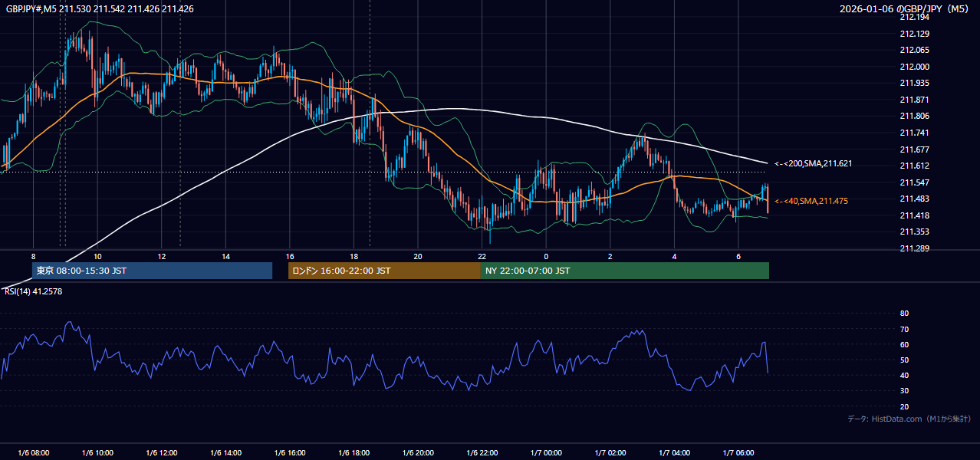Click the RSI(14) 41.2578 indicator label
The height and width of the screenshot is (460, 980).
tap(33, 291)
